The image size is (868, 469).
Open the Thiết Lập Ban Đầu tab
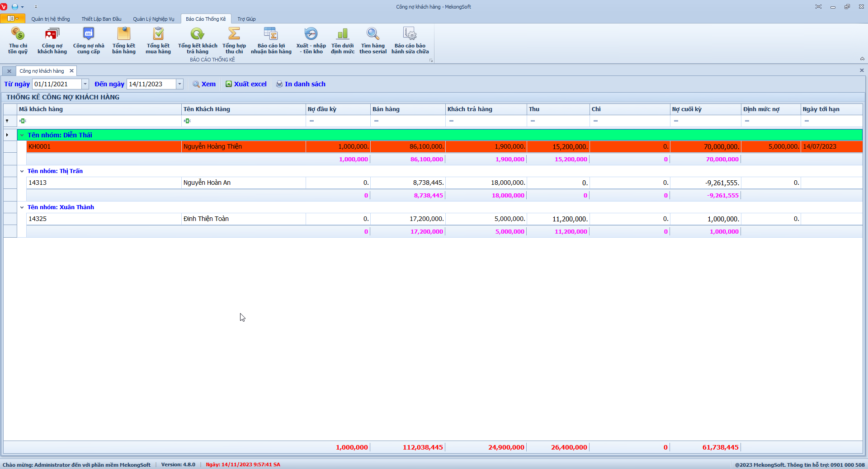click(x=101, y=19)
